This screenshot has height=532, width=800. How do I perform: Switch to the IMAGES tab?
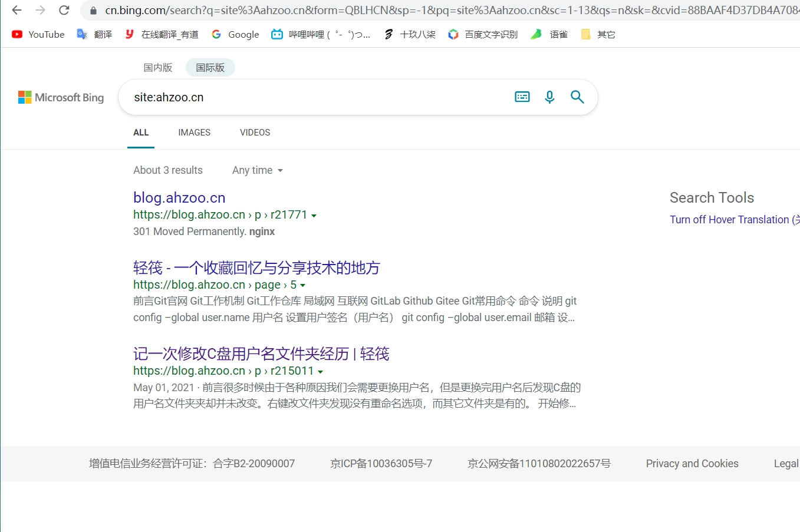tap(194, 133)
